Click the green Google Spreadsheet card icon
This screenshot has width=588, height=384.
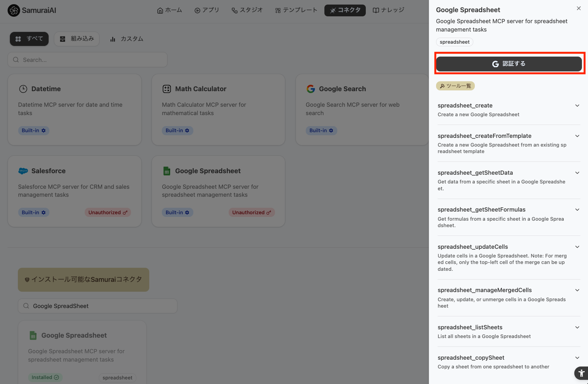[167, 171]
